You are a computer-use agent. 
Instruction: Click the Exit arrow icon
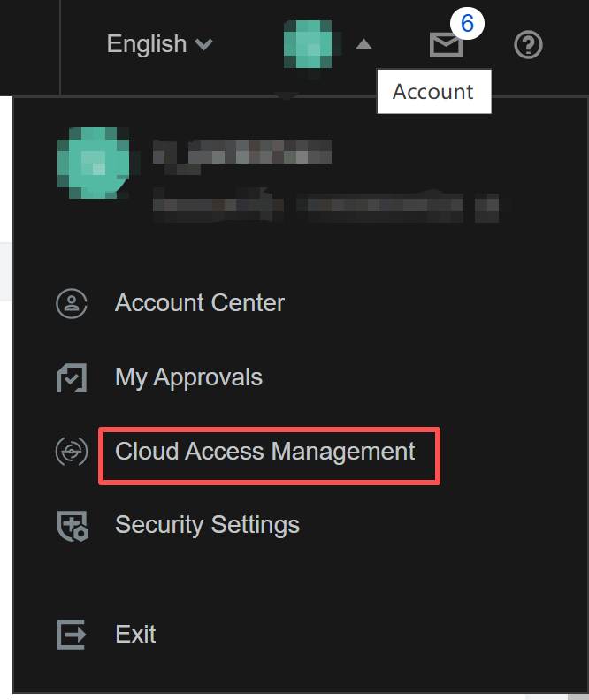coord(71,635)
